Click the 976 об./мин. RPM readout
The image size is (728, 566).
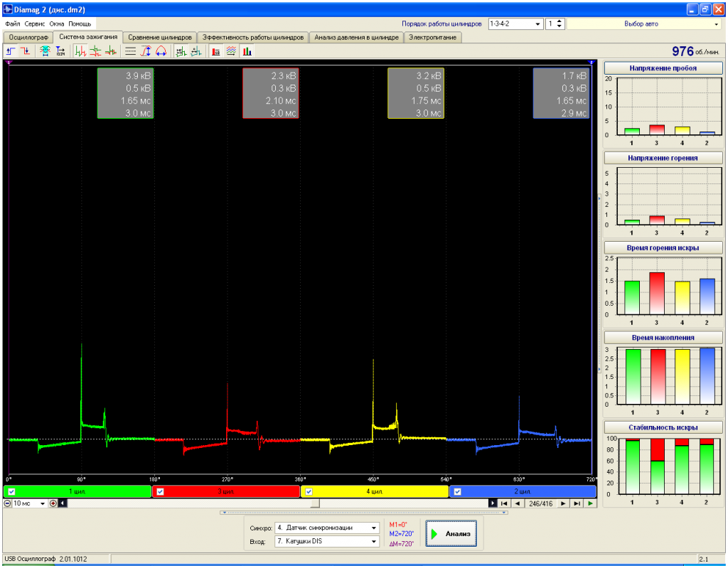pos(695,51)
